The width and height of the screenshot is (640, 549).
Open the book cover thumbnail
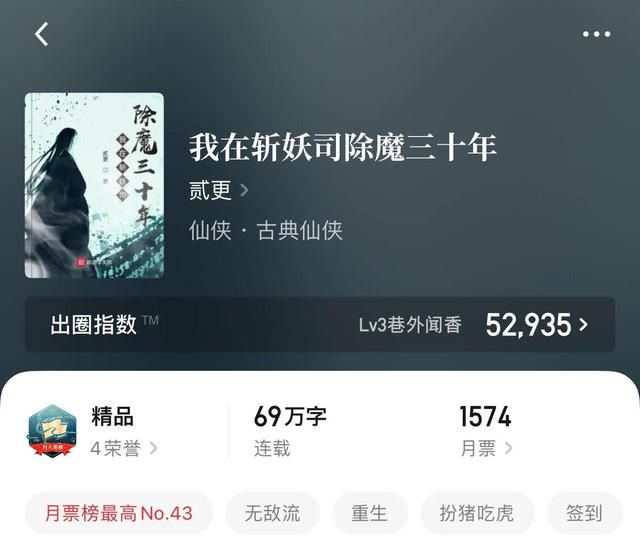pyautogui.click(x=94, y=185)
